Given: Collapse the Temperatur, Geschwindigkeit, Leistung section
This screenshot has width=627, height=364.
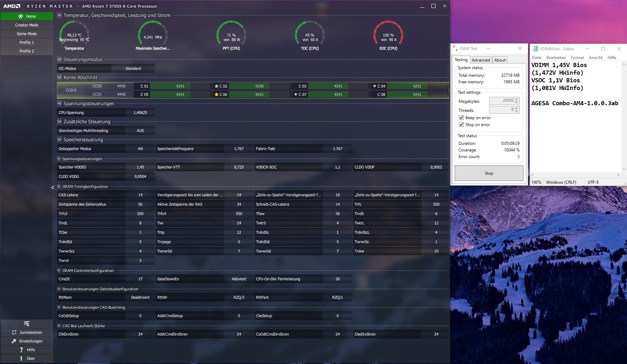Looking at the screenshot, I should click(x=59, y=15).
